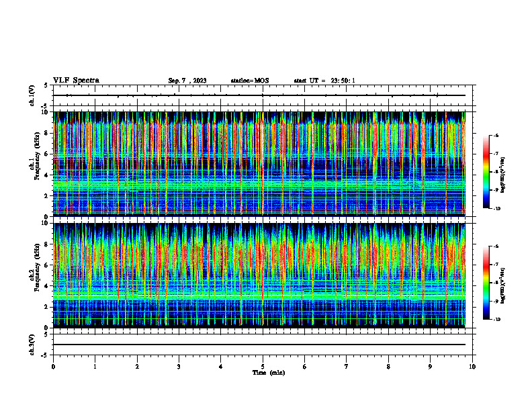Select the "start UT = 23:50: 1" text
This screenshot has height=411, width=532.
[324, 81]
